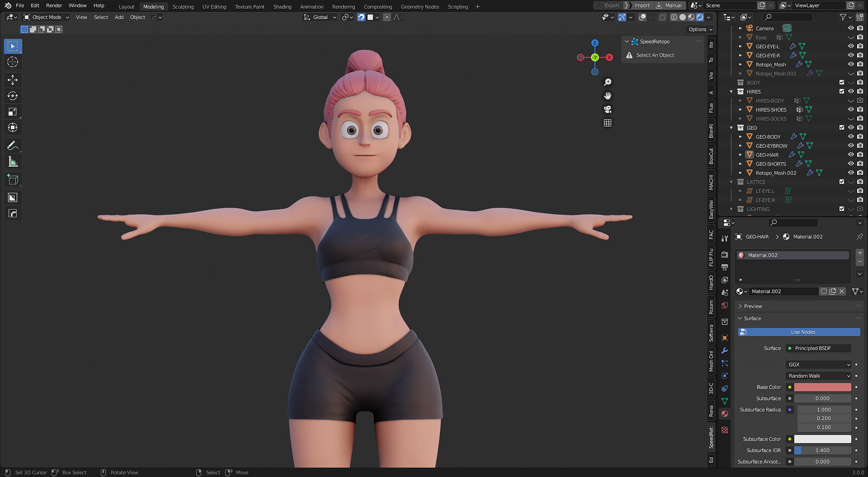The height and width of the screenshot is (477, 868).
Task: Toggle camera view icon in viewport
Action: (608, 109)
